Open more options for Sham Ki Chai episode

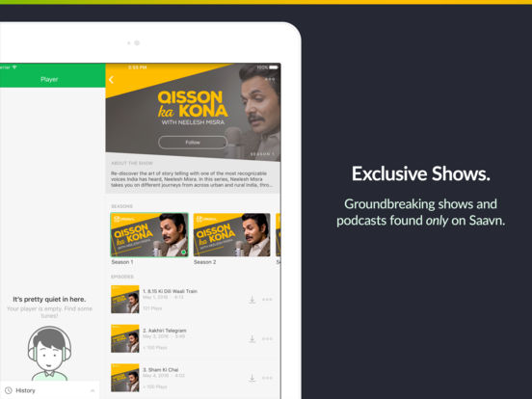(x=267, y=378)
